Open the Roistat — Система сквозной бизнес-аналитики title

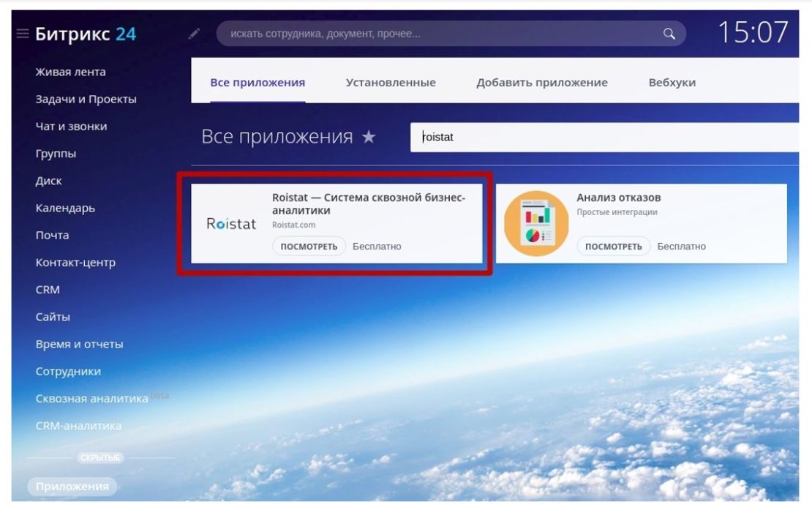click(x=369, y=203)
